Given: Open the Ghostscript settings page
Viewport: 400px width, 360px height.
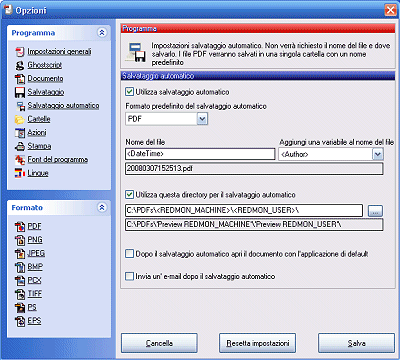Looking at the screenshot, I should (x=45, y=65).
